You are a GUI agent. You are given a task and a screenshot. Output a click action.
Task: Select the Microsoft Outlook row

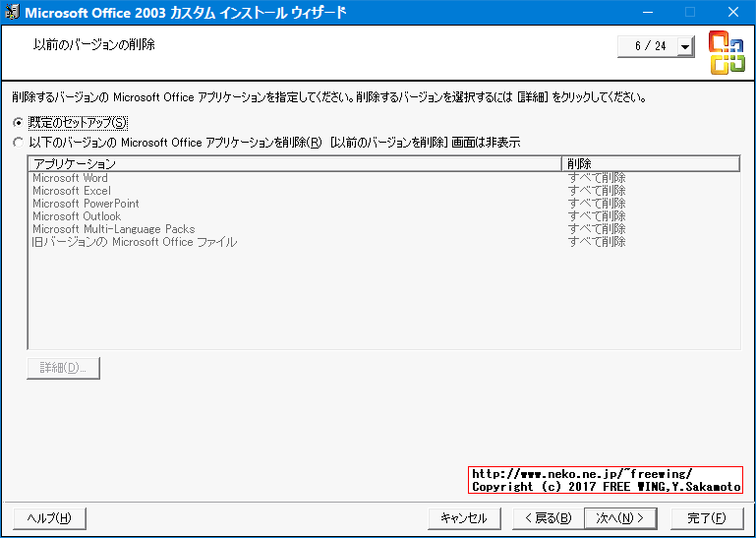click(x=383, y=216)
